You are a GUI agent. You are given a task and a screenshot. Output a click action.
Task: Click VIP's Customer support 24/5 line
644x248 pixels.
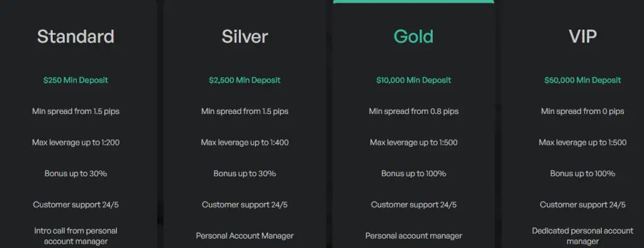(x=582, y=205)
